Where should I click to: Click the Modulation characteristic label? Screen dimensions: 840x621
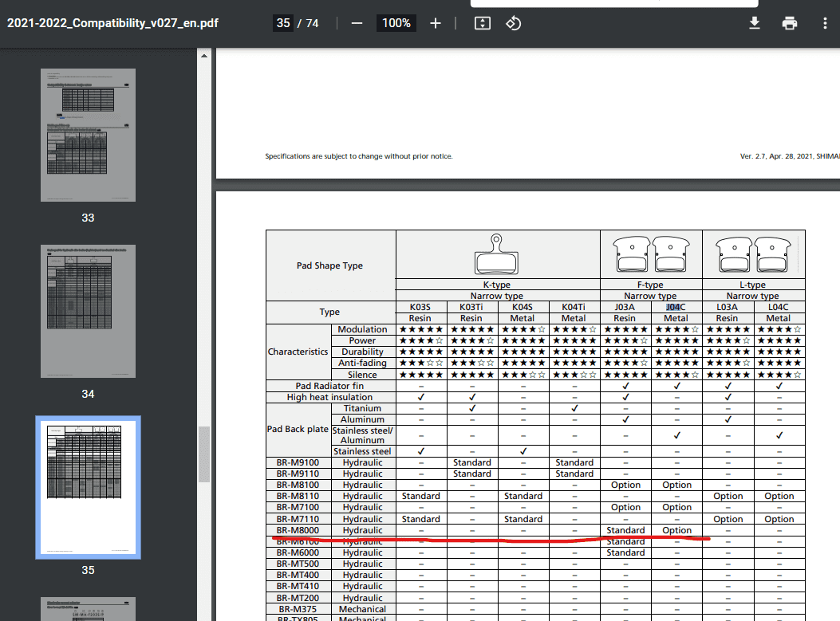[363, 329]
